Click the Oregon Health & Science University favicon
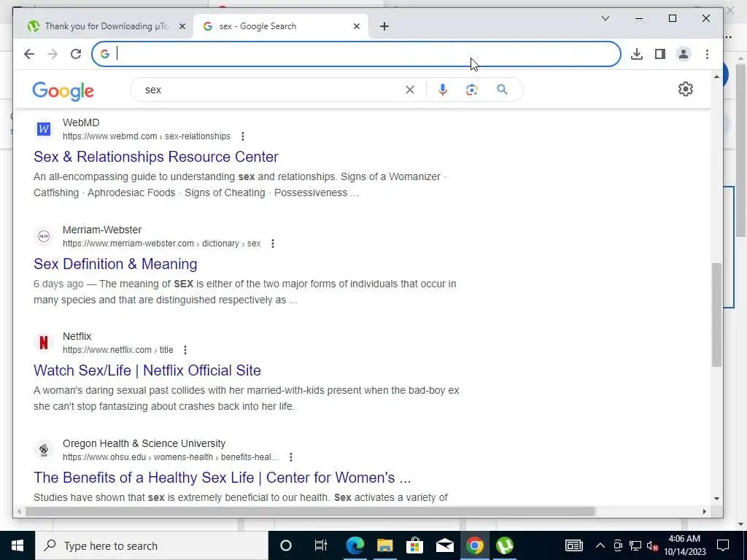Screen dimensions: 747x560 [x=44, y=450]
